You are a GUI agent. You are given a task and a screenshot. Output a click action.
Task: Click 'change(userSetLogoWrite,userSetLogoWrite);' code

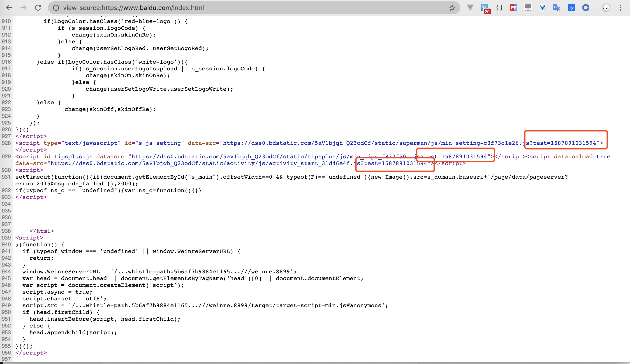159,89
